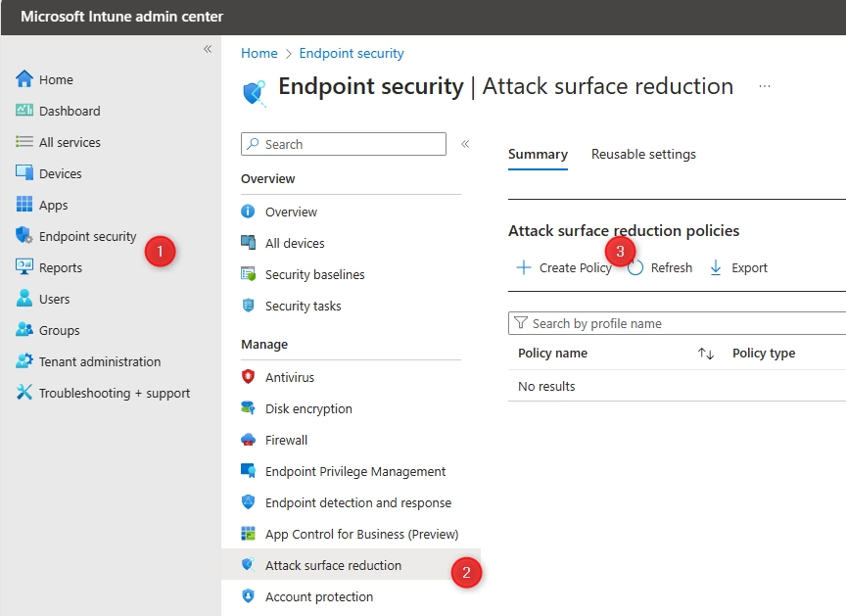Viewport: 846px width, 616px height.
Task: Collapse the Endpoint security blade menu
Action: [x=466, y=143]
